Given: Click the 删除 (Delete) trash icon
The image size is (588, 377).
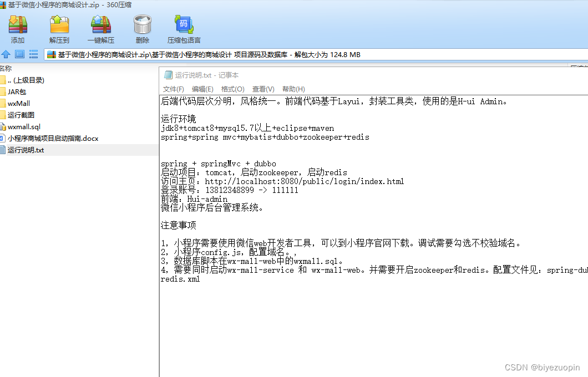Looking at the screenshot, I should (143, 25).
